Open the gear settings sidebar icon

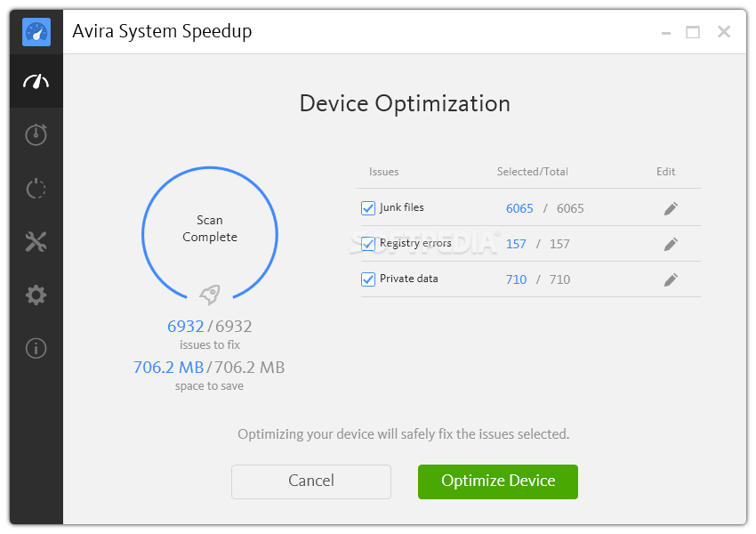pos(36,295)
